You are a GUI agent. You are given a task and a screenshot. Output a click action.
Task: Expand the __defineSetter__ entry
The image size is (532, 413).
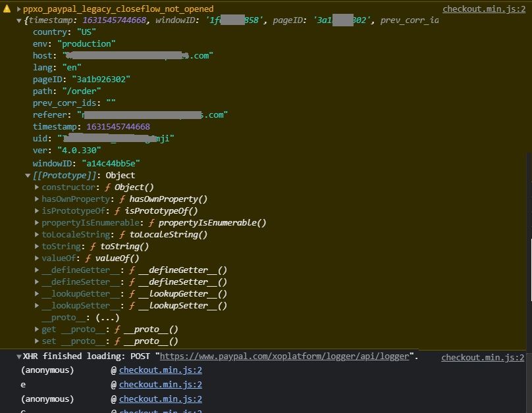[x=37, y=282]
